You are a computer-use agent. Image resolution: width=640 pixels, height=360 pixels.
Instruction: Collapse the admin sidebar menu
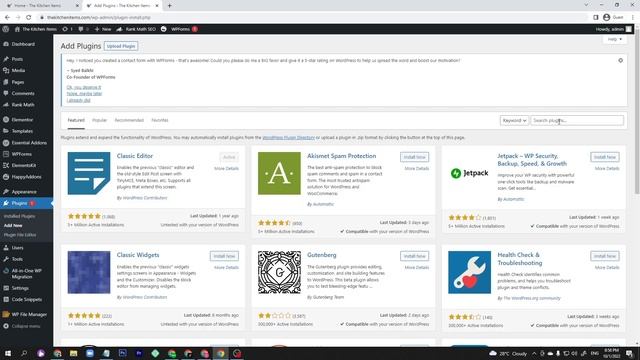pos(26,326)
